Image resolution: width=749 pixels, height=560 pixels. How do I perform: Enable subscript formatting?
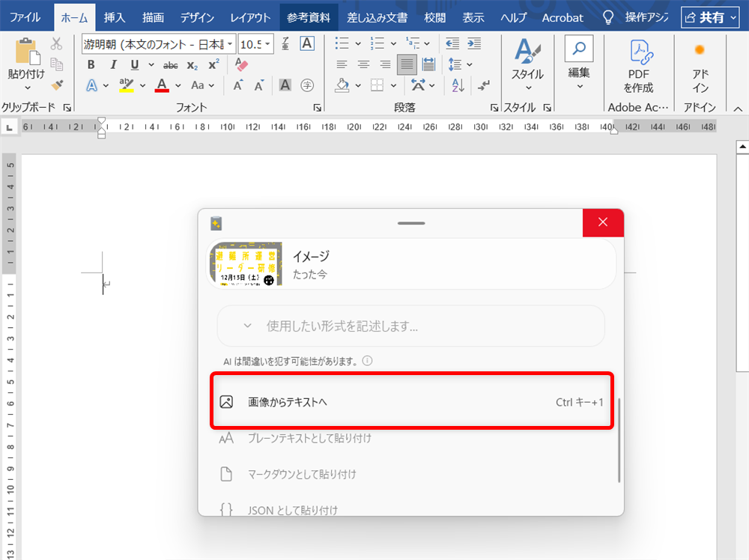(191, 64)
